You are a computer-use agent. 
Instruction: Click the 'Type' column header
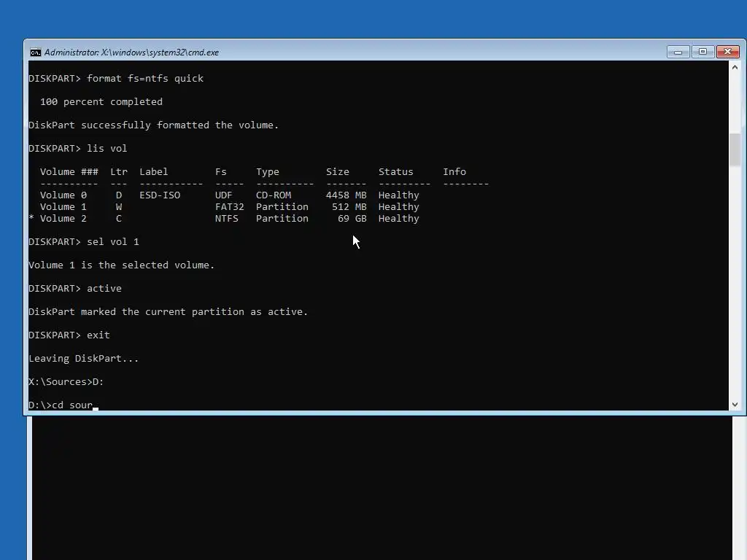(267, 172)
